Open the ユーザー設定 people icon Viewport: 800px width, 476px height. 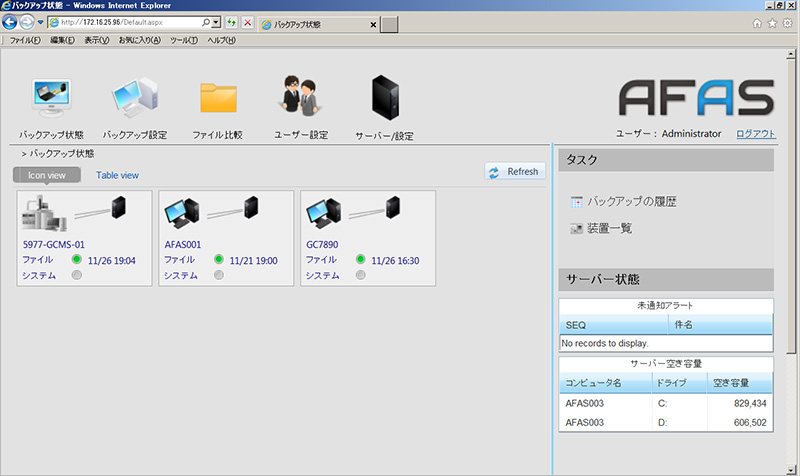301,95
